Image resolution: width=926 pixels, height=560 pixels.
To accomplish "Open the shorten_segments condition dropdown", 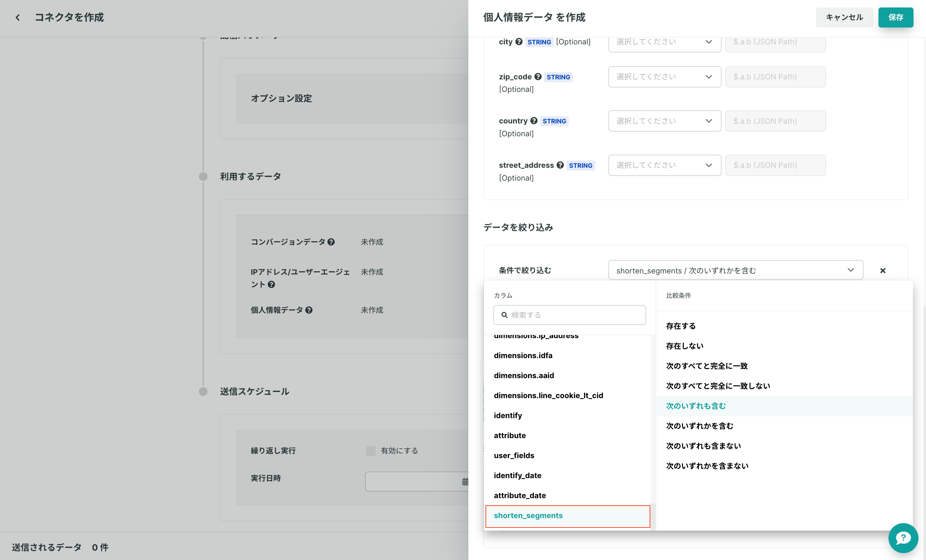I will (736, 270).
